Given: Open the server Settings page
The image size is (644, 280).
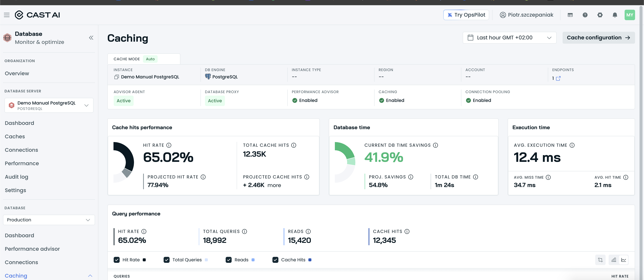Looking at the screenshot, I should 15,190.
